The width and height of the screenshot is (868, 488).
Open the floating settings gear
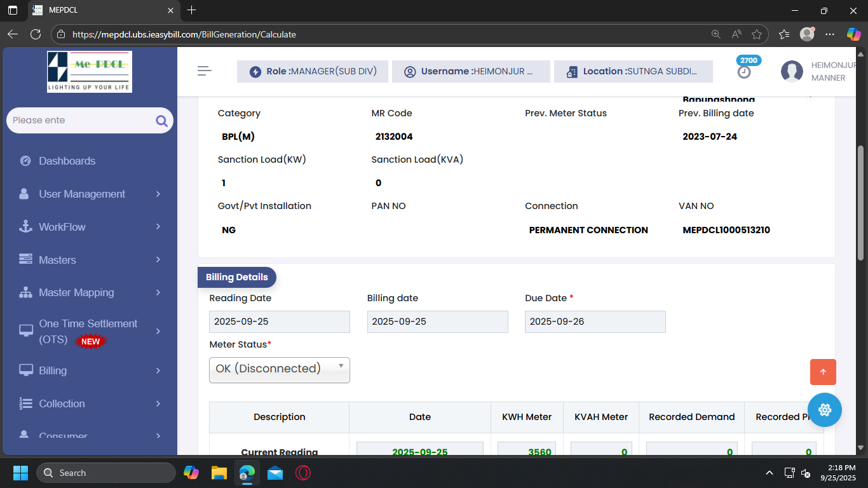tap(825, 410)
